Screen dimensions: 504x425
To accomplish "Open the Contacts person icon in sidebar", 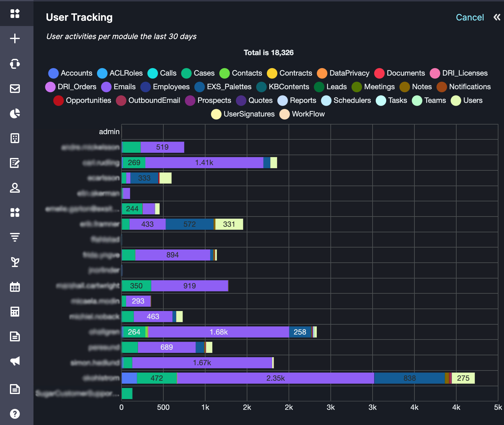I will (15, 188).
